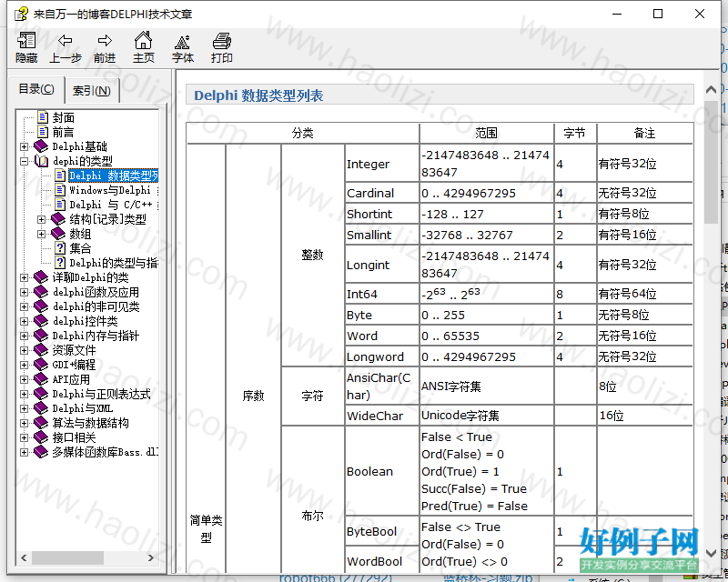Click the Longint type cell

point(382,265)
